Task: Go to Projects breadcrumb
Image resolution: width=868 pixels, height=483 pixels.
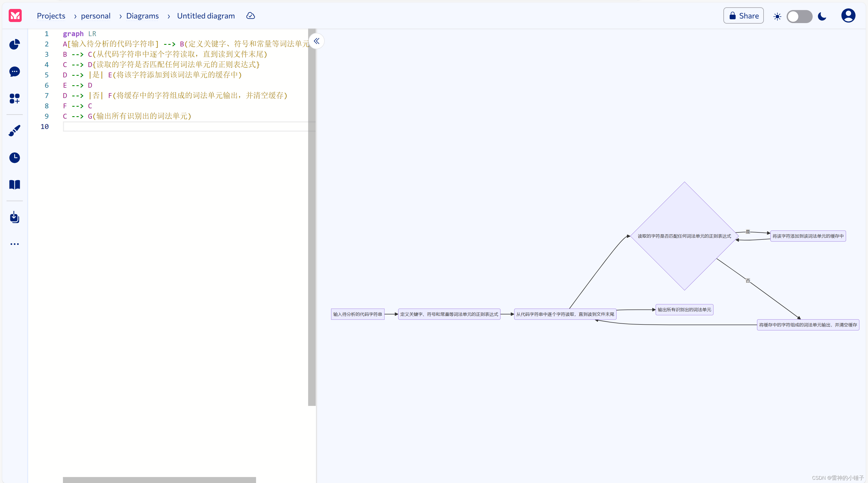Action: coord(51,16)
